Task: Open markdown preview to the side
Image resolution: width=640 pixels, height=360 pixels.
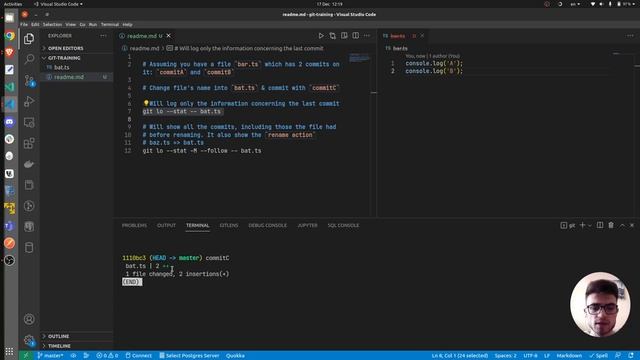Action: click(344, 36)
